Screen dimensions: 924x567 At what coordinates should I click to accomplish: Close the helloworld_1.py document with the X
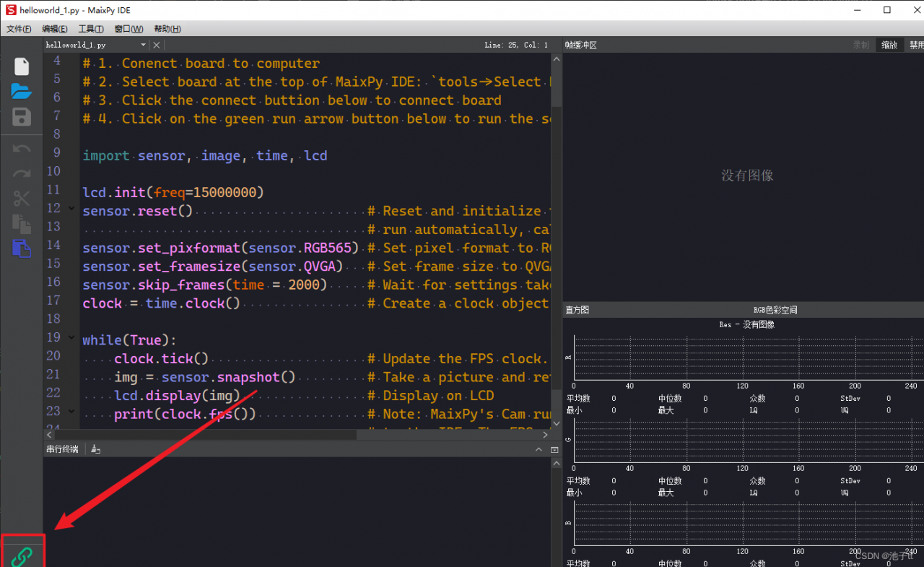point(158,45)
